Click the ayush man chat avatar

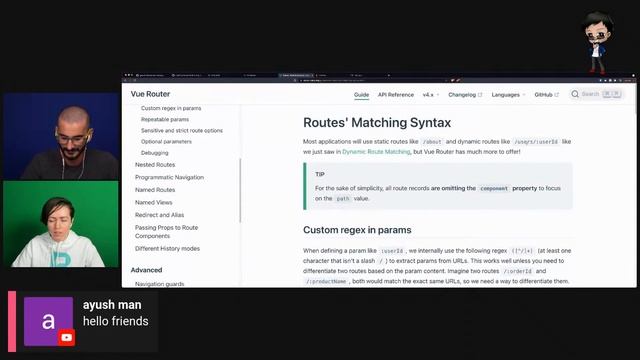[48, 321]
